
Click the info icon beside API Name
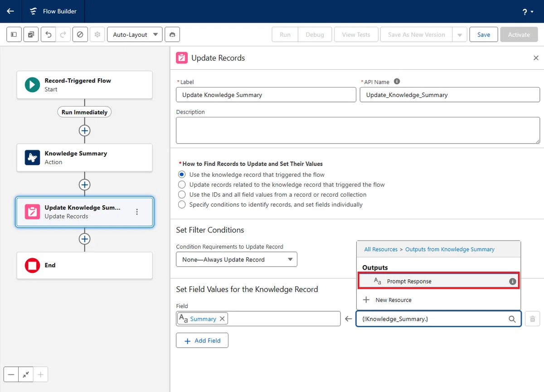point(397,82)
